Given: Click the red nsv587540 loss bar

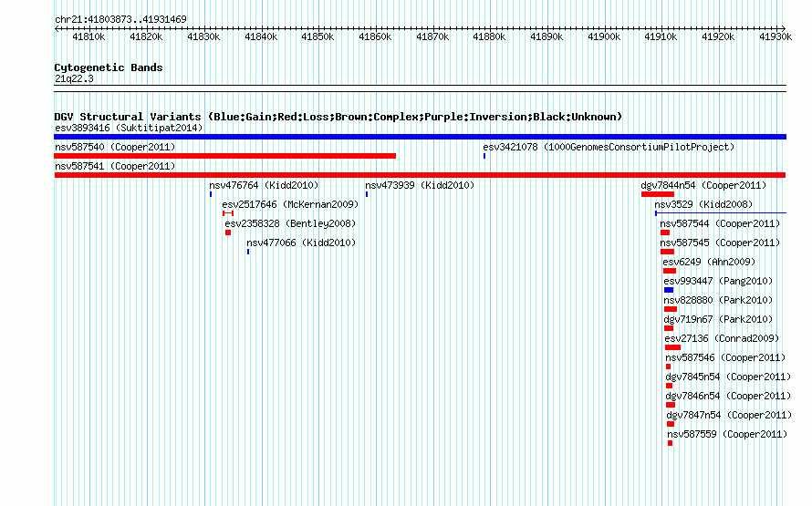Looking at the screenshot, I should [x=224, y=156].
